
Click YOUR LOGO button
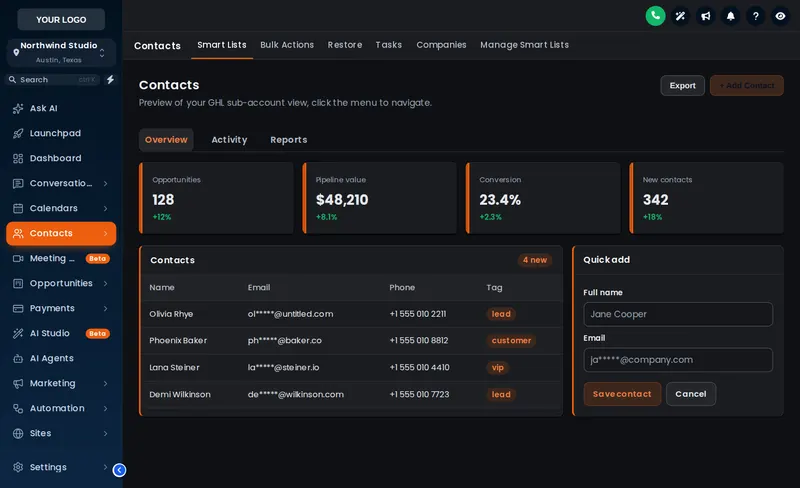[61, 19]
